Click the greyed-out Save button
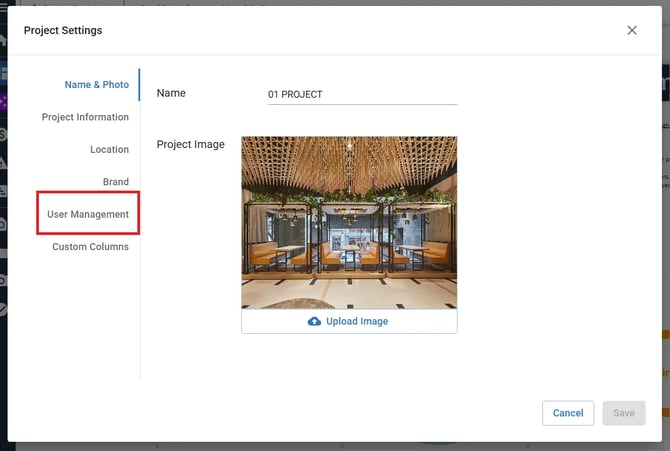This screenshot has width=670, height=451. tap(623, 413)
